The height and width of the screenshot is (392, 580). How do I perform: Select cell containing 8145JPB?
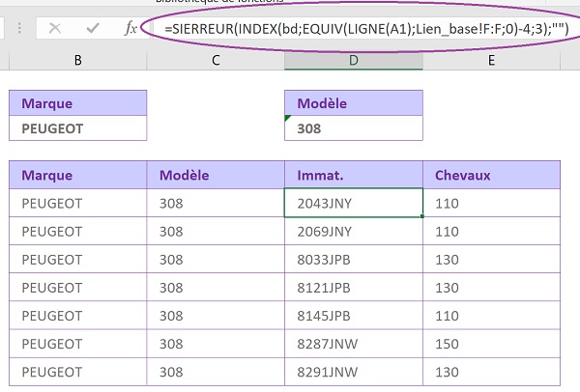[x=354, y=315]
